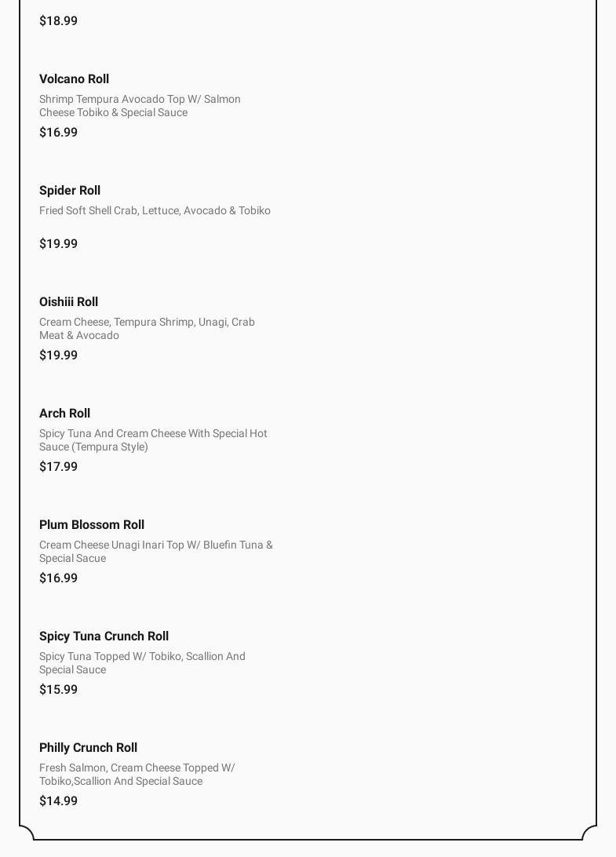Viewport: 616px width, 857px height.
Task: Select the Spider Roll item title
Action: pos(70,191)
